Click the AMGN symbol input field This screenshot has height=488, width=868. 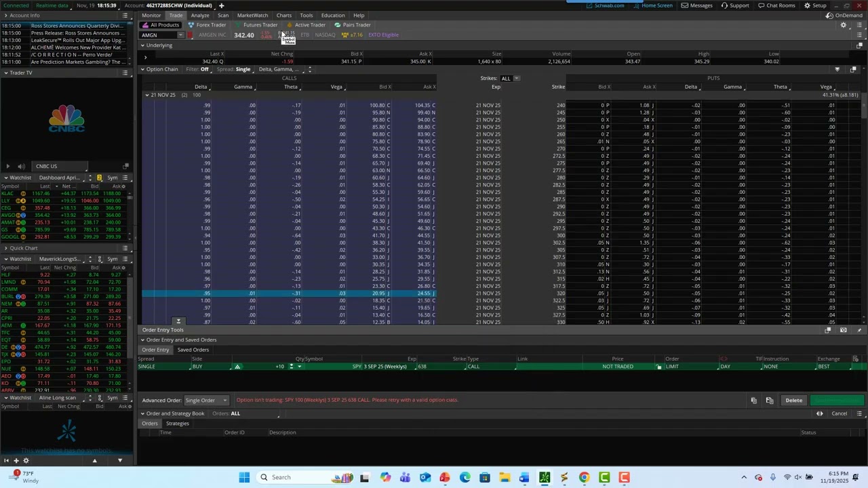[x=157, y=35]
